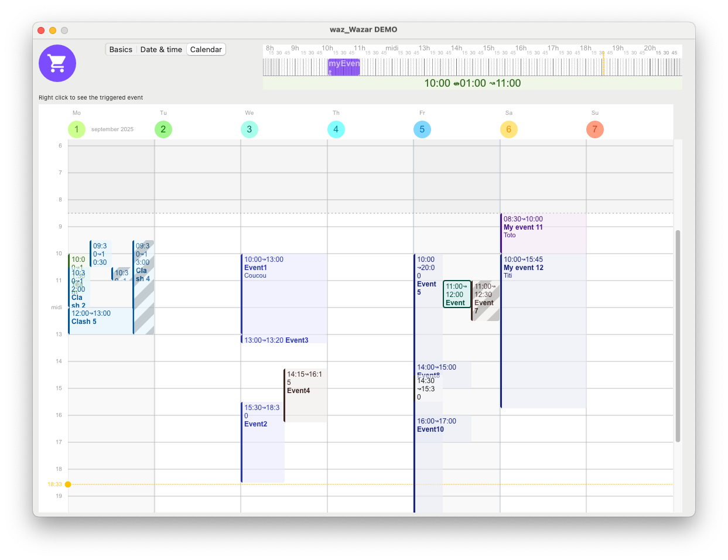
Task: Switch to the Basics tab
Action: point(121,50)
